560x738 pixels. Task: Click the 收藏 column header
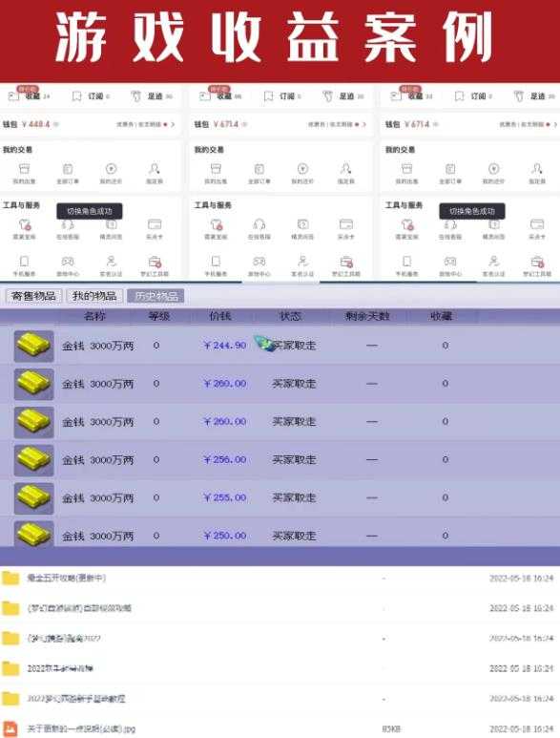441,316
